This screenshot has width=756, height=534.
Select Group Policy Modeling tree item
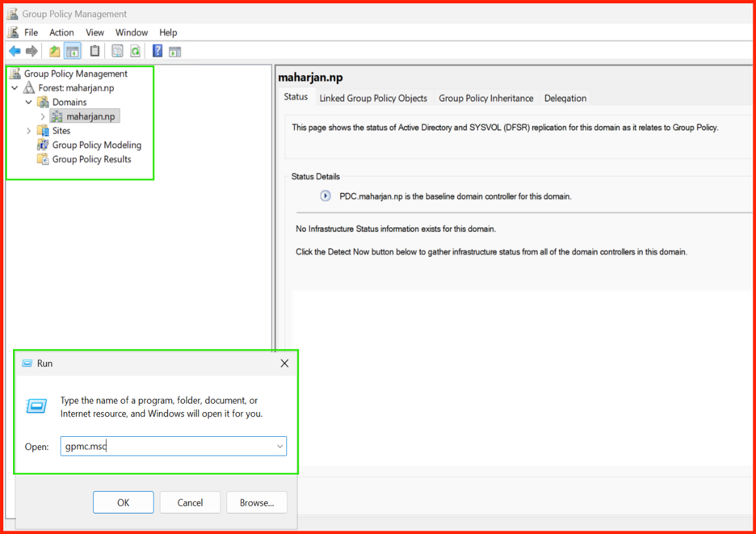click(97, 145)
